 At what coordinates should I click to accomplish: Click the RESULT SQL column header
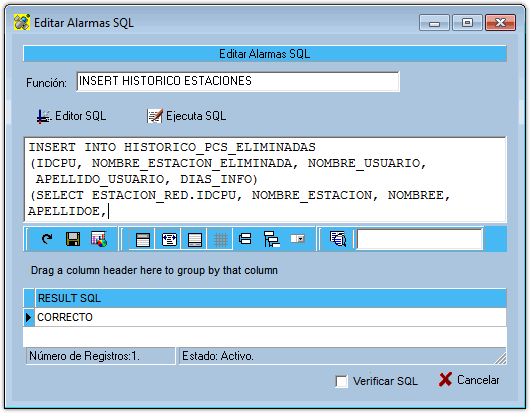(271, 298)
